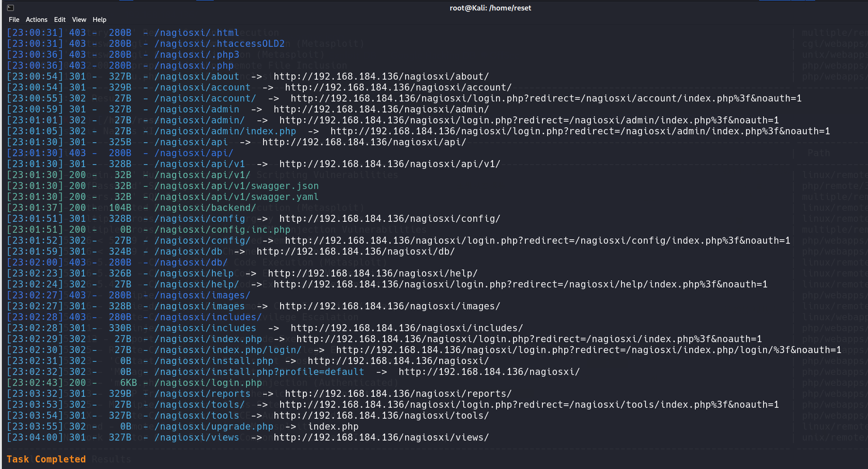Click the terminal window icon in title bar
This screenshot has width=868, height=469.
click(x=10, y=7)
